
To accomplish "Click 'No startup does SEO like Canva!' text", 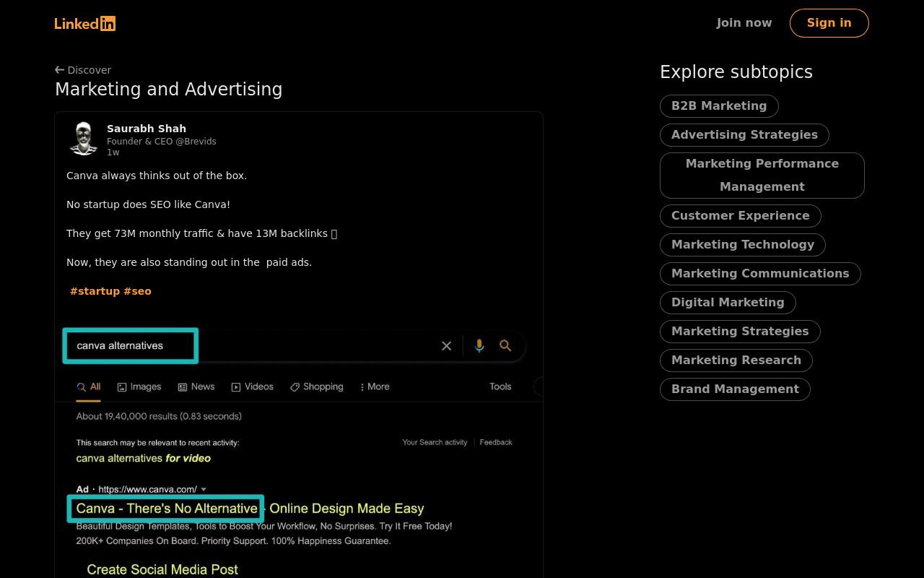I will (x=148, y=204).
